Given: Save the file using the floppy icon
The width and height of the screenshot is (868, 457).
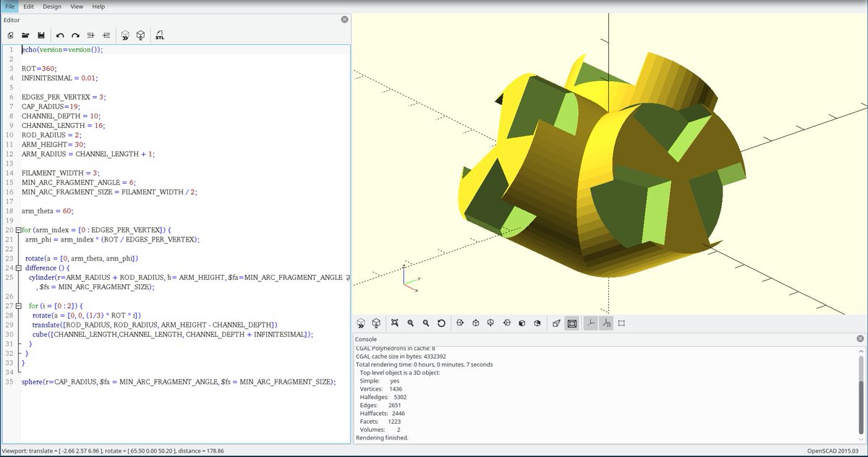Looking at the screenshot, I should [x=41, y=35].
